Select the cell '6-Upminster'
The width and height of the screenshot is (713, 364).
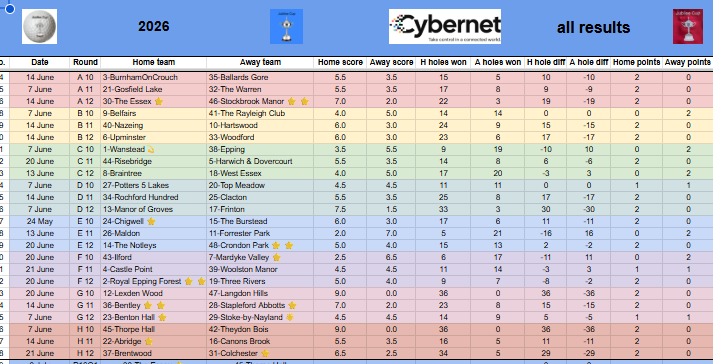(x=154, y=137)
